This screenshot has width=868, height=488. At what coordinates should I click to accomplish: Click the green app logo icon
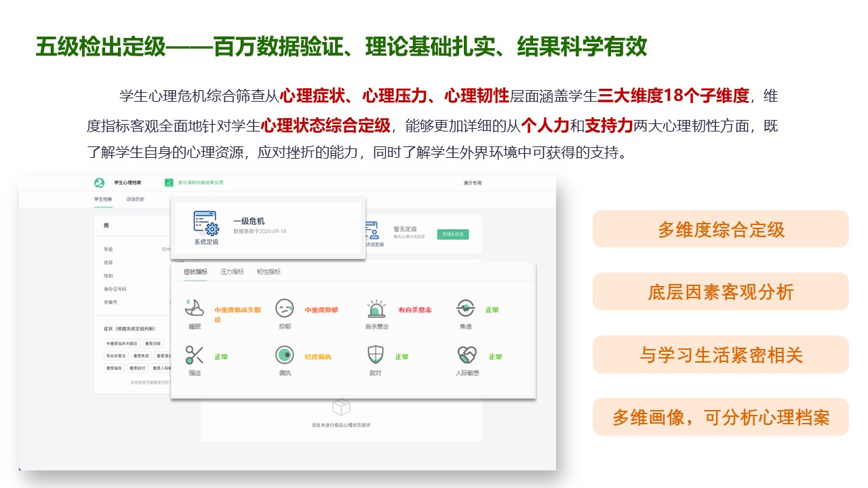coord(100,183)
